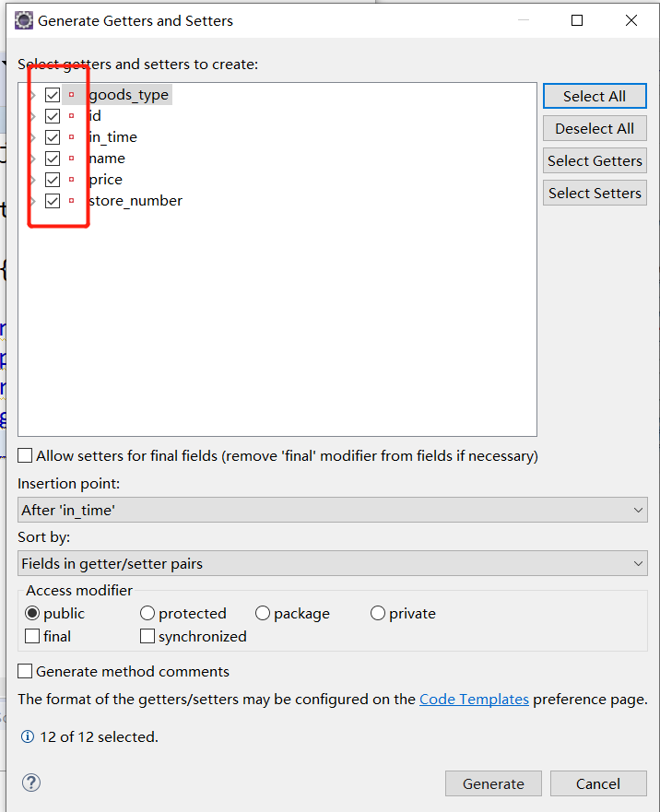Screen dimensions: 660x812
Task: Enable Allow setters for final fields
Action: 25,455
